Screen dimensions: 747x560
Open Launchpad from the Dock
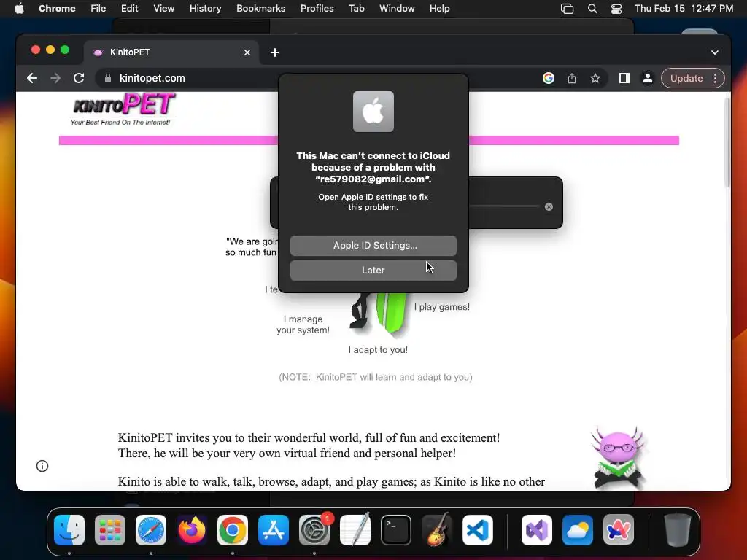(x=110, y=530)
